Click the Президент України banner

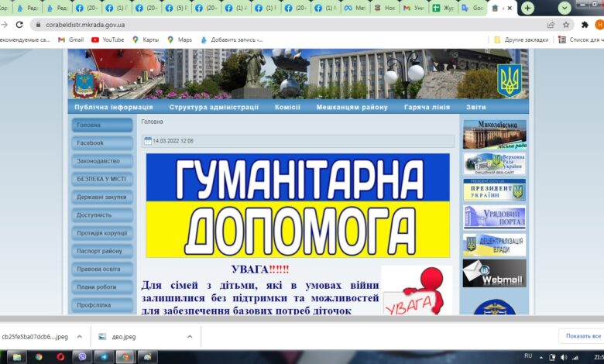(495, 190)
